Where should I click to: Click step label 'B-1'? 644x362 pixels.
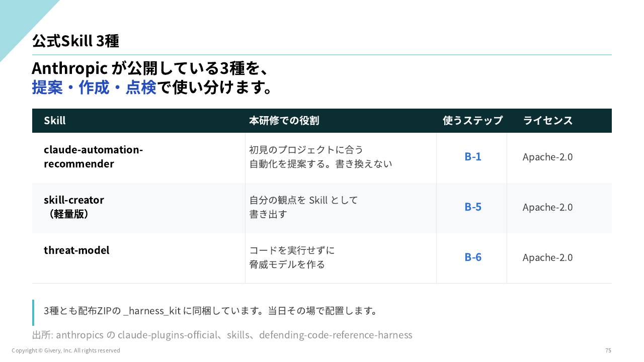(473, 156)
